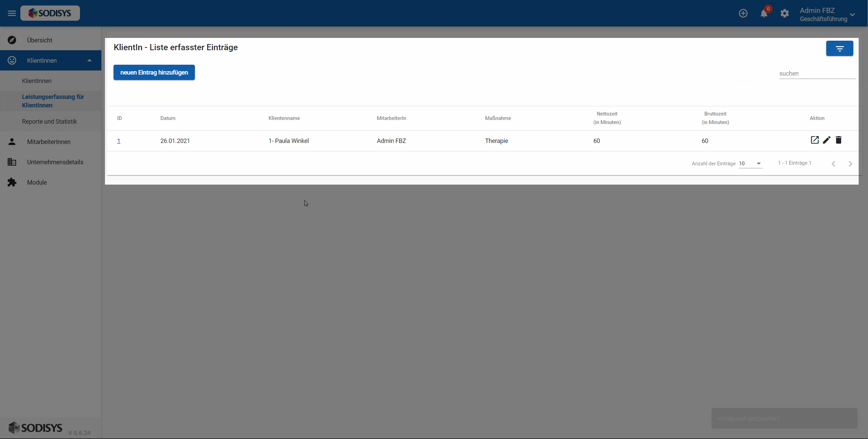Sort by the ID column header

pos(119,118)
